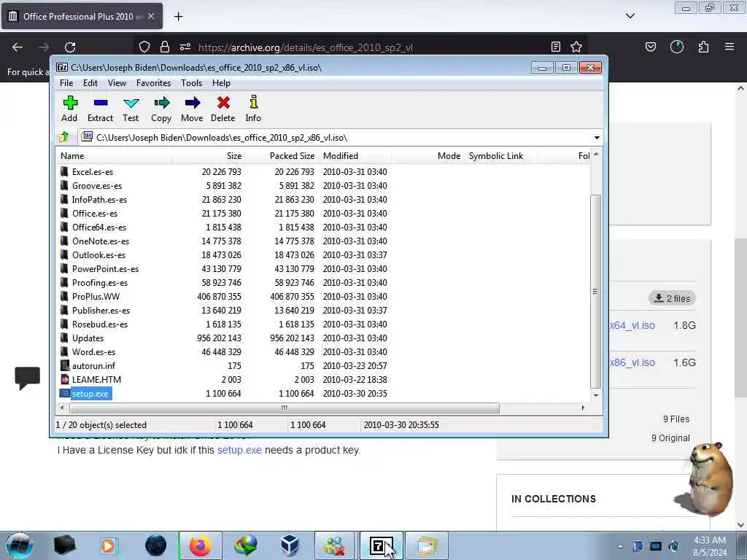Show hidden system tray icons arrow

tap(620, 546)
